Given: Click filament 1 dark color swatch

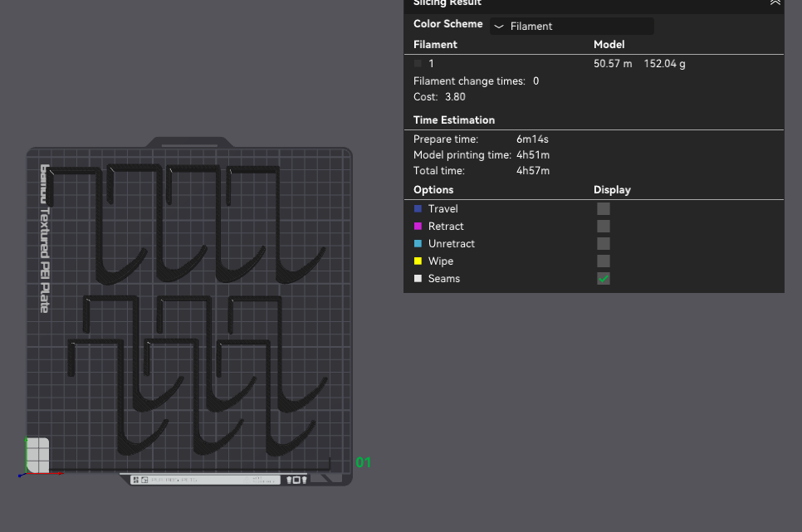Looking at the screenshot, I should 418,63.
